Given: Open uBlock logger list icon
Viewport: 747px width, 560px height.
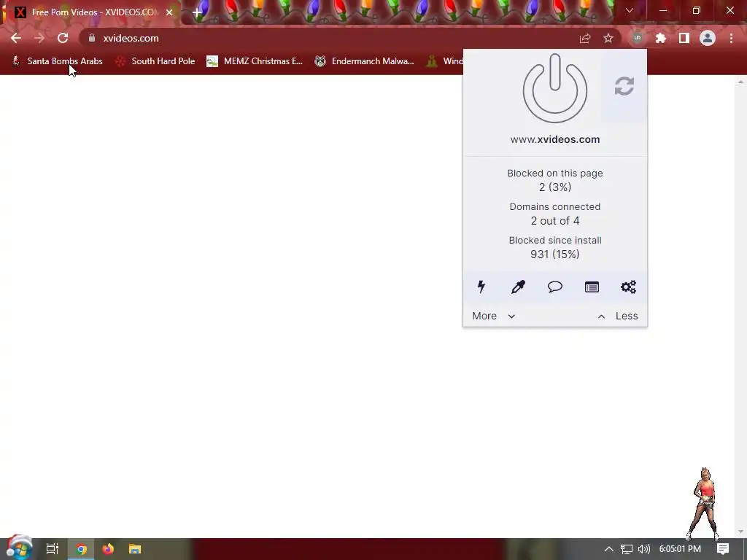Looking at the screenshot, I should coord(592,287).
